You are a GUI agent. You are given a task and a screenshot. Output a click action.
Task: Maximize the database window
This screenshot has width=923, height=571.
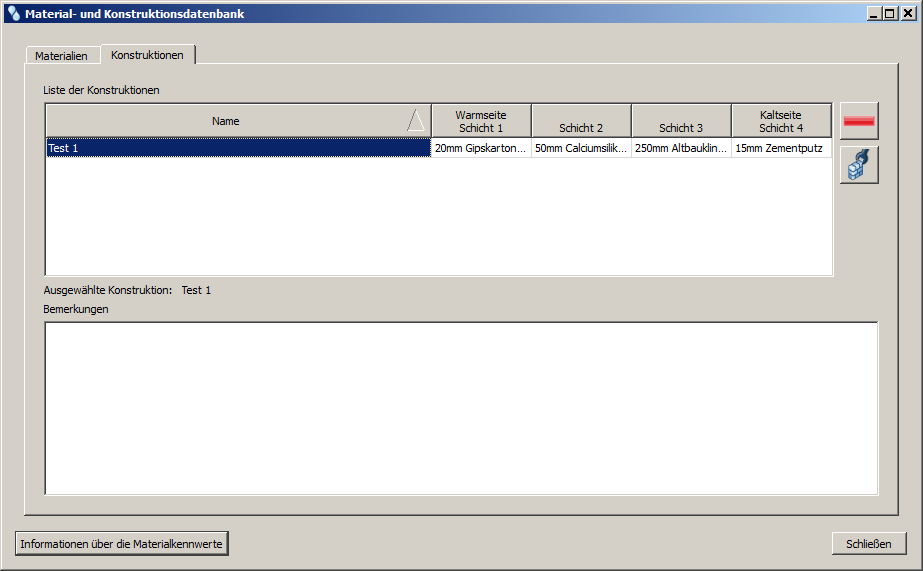890,14
